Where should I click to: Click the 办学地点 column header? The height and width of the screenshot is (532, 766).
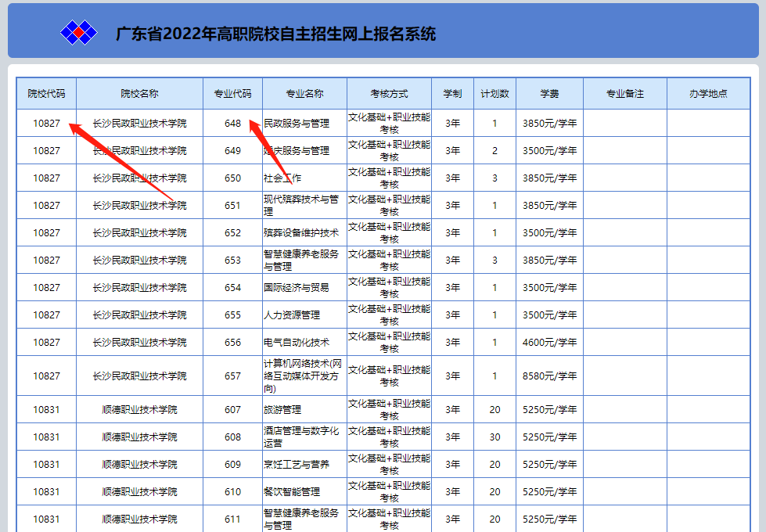point(708,93)
